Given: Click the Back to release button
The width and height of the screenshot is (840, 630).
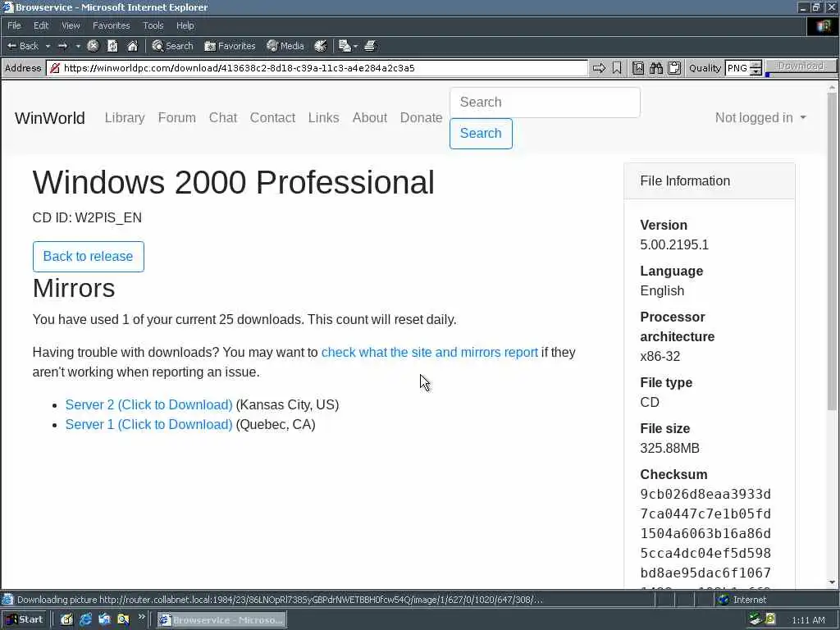Looking at the screenshot, I should tap(89, 257).
